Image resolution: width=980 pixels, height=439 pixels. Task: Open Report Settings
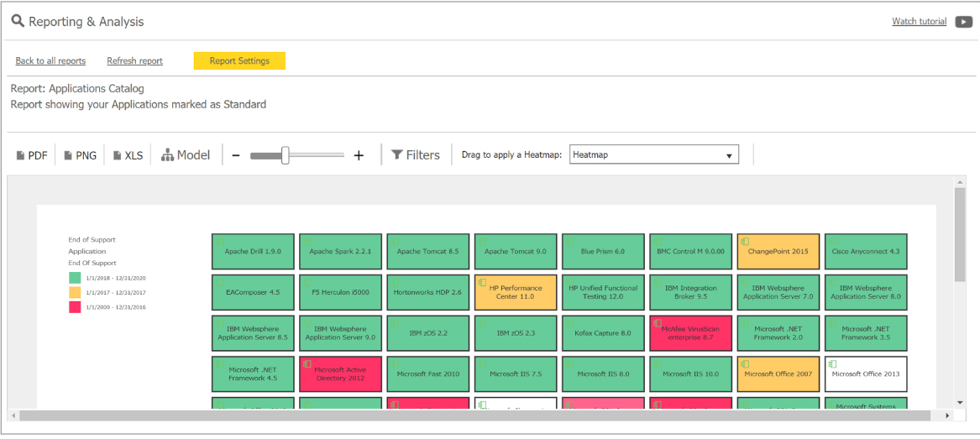click(239, 60)
